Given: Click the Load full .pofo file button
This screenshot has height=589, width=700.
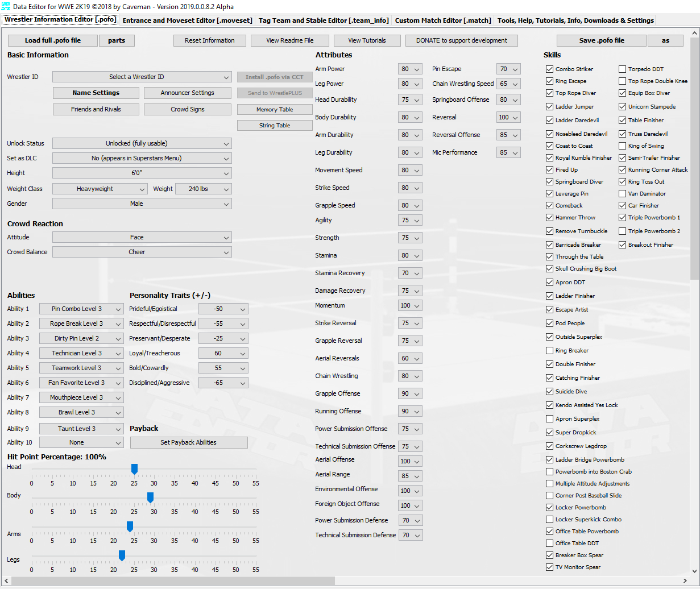Looking at the screenshot, I should coord(53,41).
